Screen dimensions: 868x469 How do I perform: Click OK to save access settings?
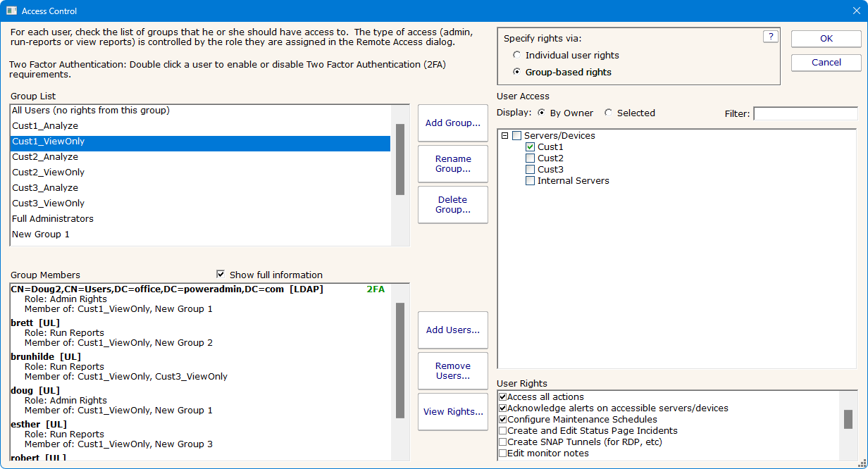coord(825,39)
